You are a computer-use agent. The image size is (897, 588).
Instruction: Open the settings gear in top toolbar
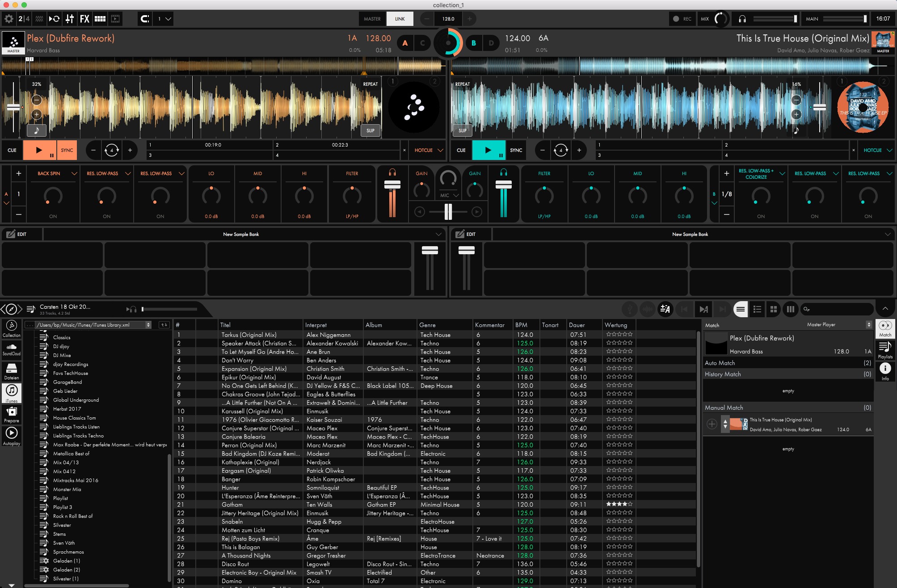coord(8,19)
